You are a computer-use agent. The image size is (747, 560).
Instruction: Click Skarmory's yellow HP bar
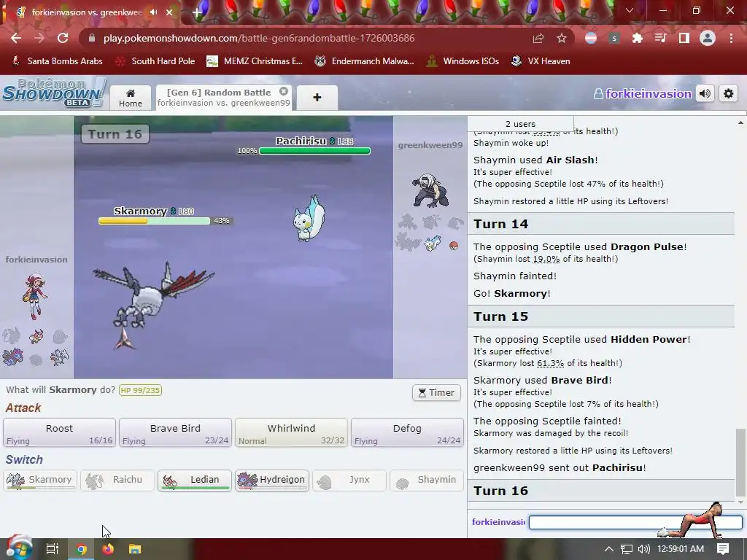(154, 221)
